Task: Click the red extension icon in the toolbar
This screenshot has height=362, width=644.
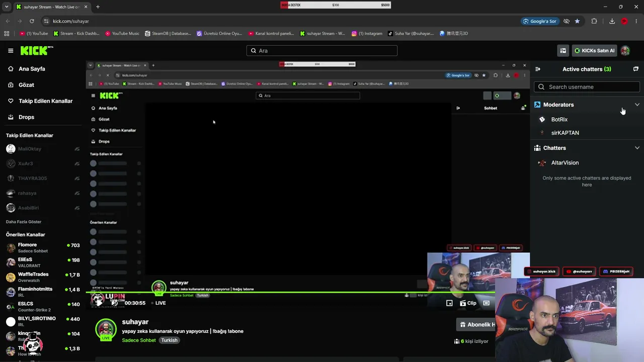Action: (x=624, y=21)
